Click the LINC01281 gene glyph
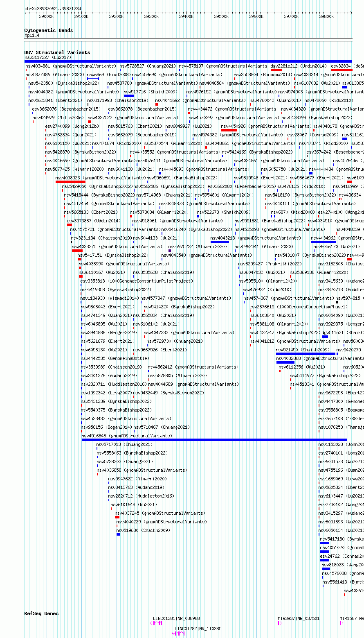 click(157, 623)
